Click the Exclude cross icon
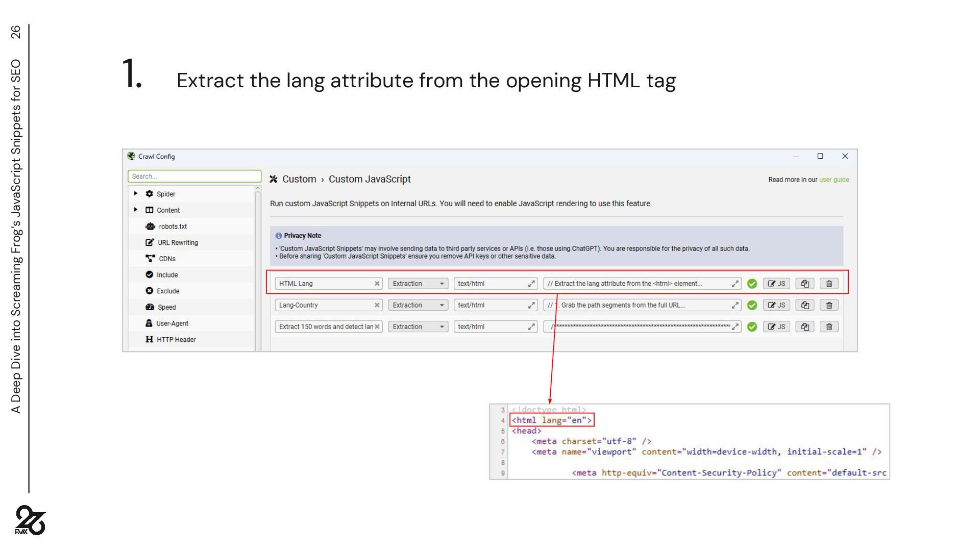The height and width of the screenshot is (551, 980). [149, 291]
